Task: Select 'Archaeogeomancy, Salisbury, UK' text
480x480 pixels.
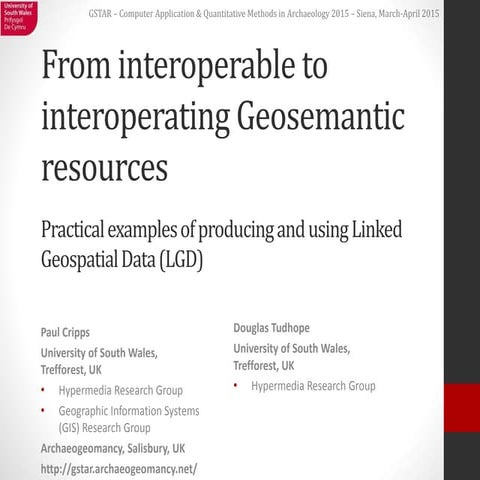Action: pyautogui.click(x=113, y=449)
